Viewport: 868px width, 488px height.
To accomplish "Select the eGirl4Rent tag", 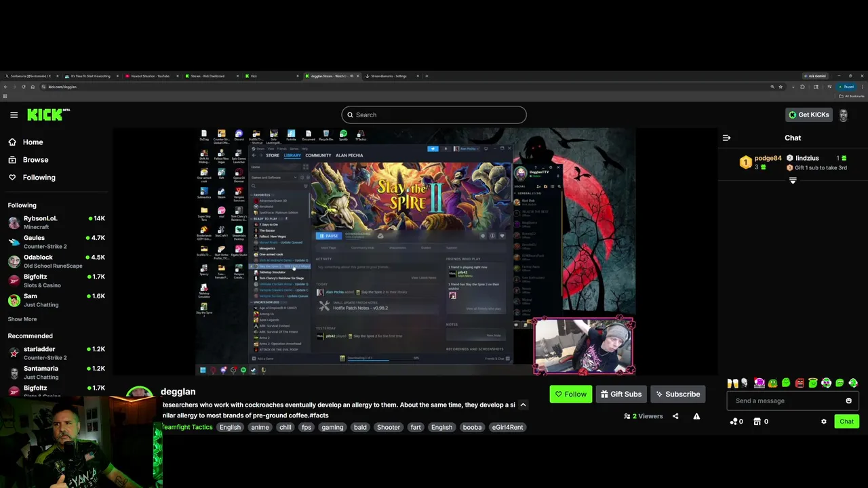I will pos(507,427).
